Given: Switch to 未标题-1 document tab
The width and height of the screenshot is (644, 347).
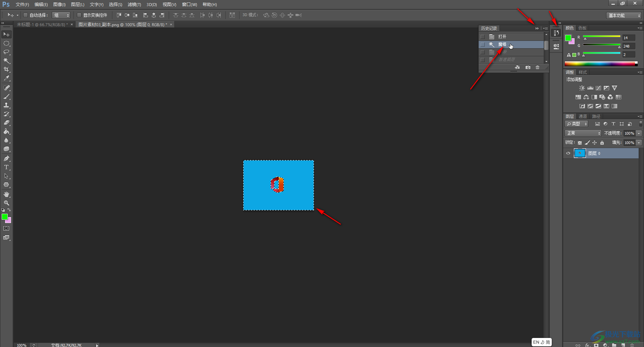Looking at the screenshot, I should coord(42,24).
